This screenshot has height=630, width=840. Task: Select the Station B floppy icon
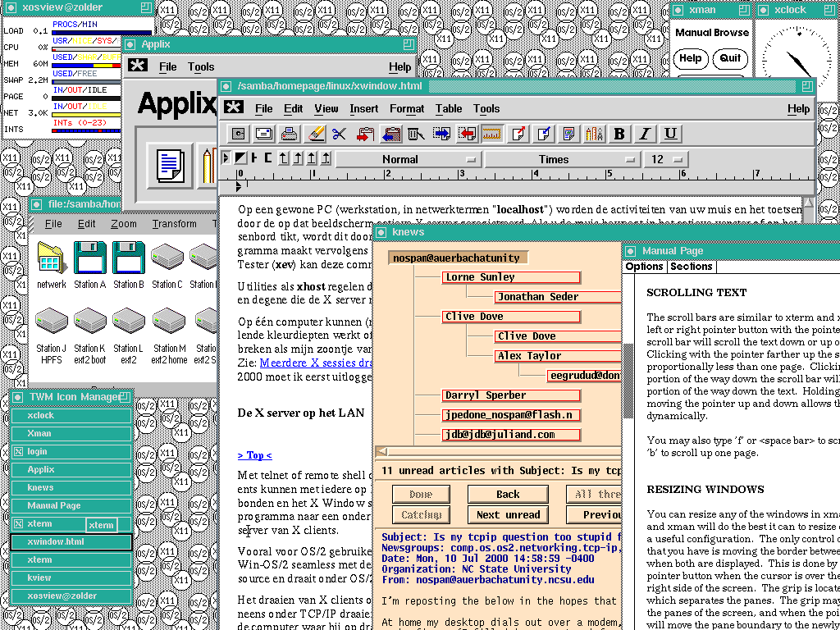(x=129, y=258)
